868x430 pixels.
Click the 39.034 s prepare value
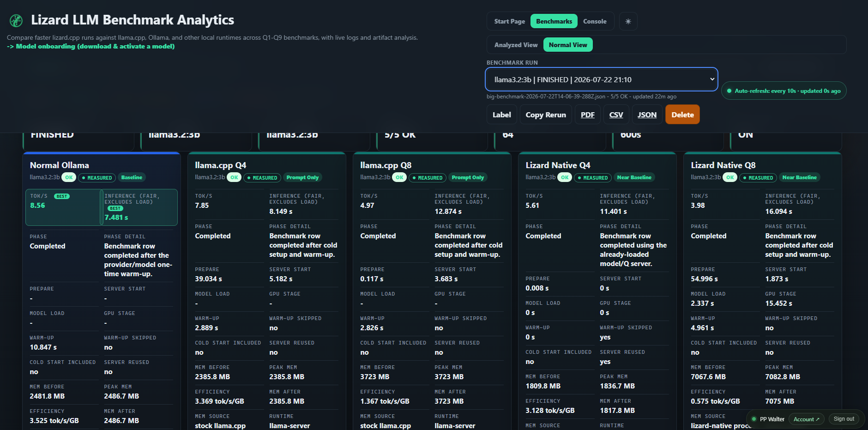pos(208,279)
